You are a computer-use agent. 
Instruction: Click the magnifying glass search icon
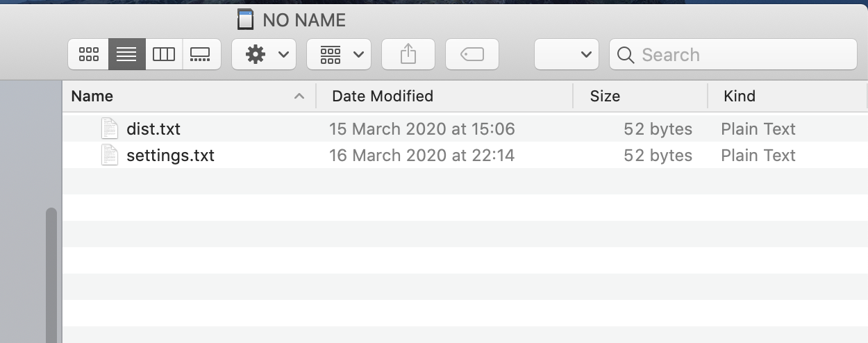pos(626,55)
